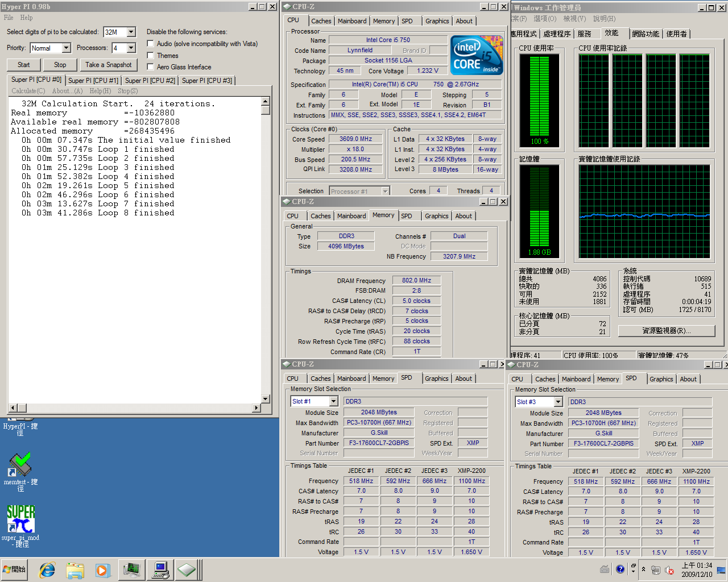
Task: Open the Slot #3 memory slot dropdown
Action: [x=558, y=402]
